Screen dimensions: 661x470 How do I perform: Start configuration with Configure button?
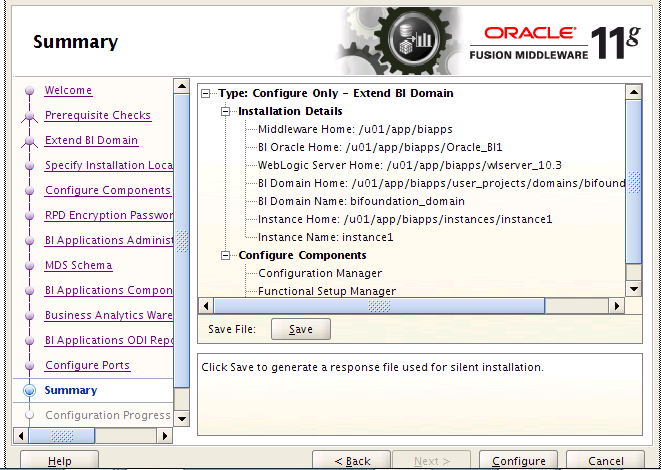[x=519, y=461]
